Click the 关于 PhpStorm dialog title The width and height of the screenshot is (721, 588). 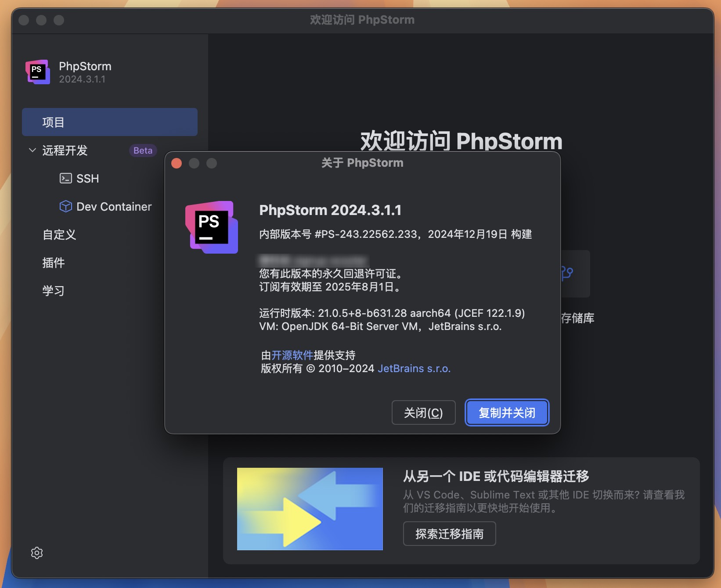point(362,163)
